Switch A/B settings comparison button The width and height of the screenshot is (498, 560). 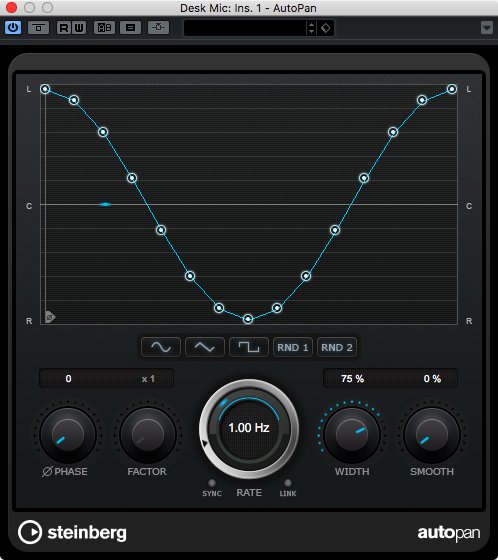click(104, 28)
